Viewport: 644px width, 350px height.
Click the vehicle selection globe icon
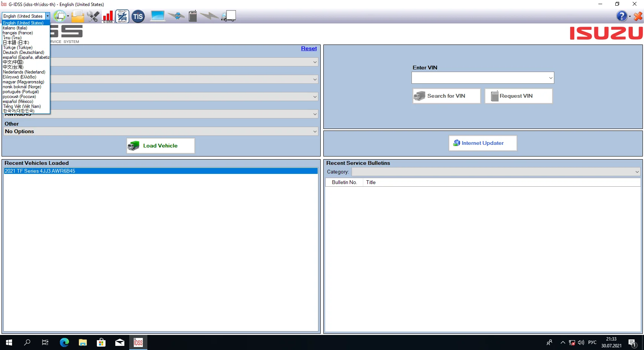[x=59, y=16]
